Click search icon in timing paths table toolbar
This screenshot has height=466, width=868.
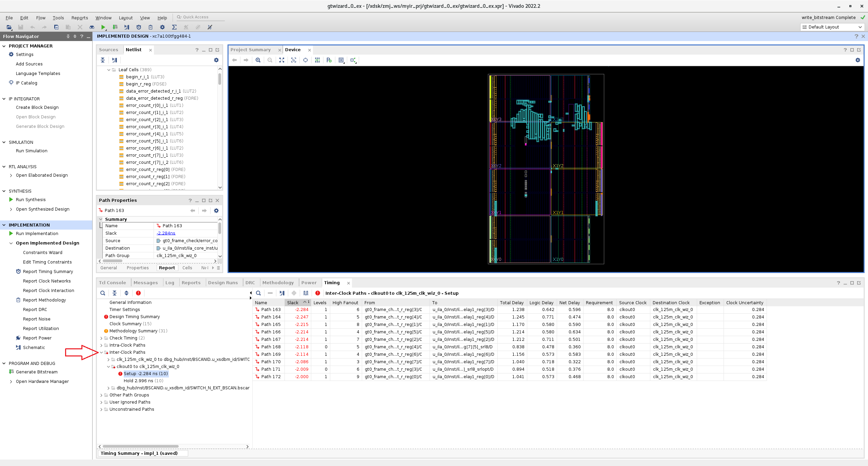click(258, 293)
